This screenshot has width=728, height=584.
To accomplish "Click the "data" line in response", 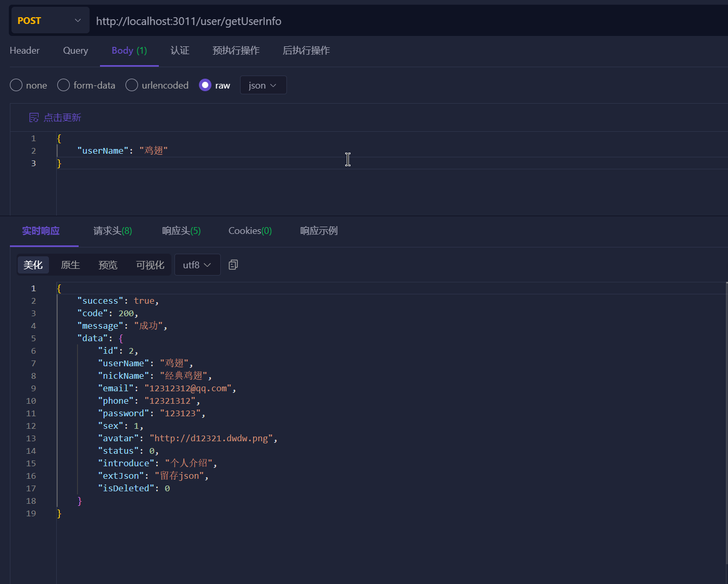I will [x=100, y=338].
